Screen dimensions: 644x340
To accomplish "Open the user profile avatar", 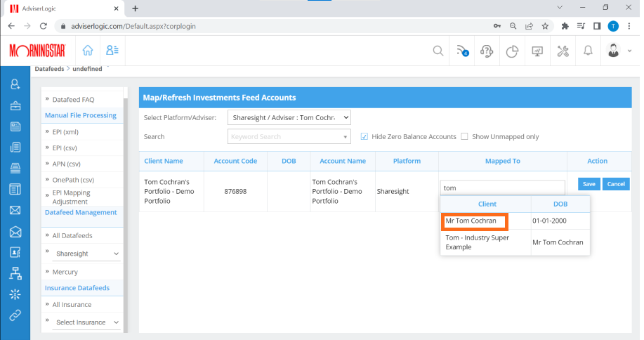I will [x=613, y=51].
